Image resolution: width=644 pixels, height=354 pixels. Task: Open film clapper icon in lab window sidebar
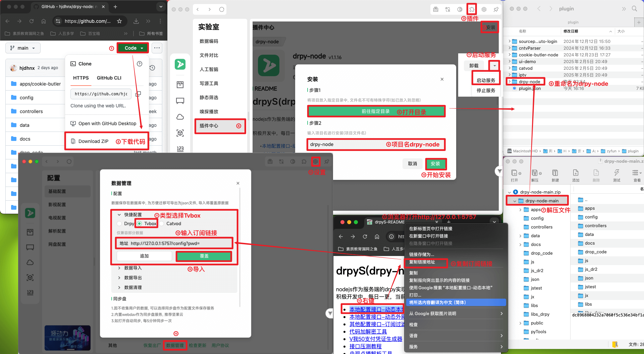pyautogui.click(x=180, y=85)
